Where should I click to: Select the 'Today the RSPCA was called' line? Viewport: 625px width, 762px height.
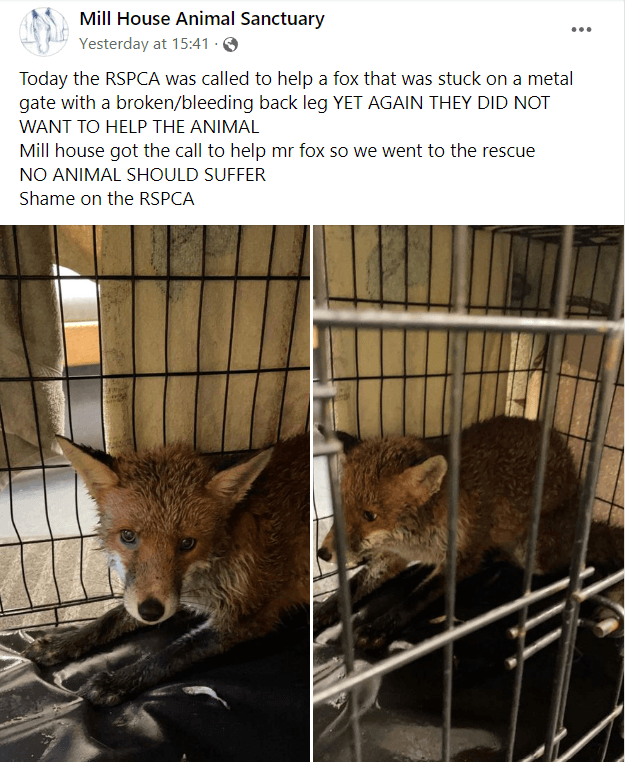point(296,79)
